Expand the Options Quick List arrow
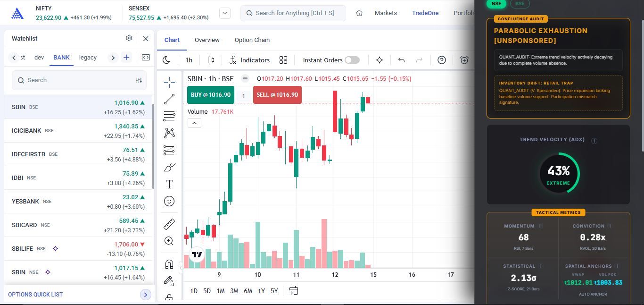 pyautogui.click(x=146, y=295)
